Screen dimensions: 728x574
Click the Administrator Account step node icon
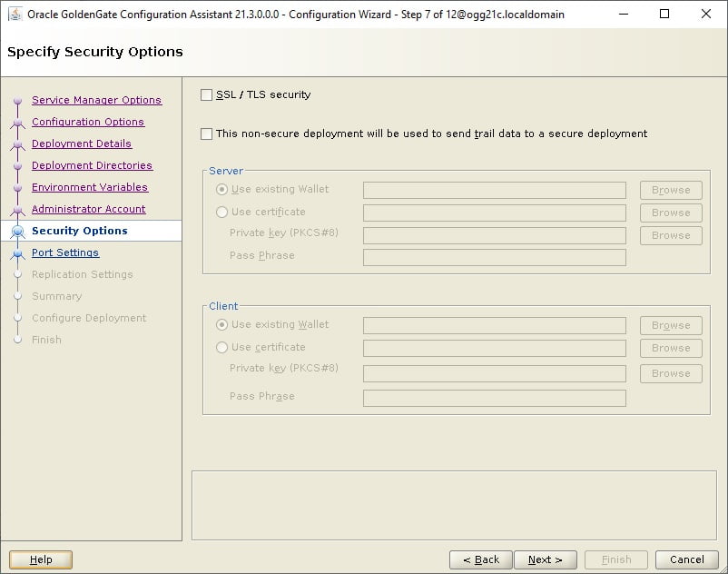(x=17, y=210)
